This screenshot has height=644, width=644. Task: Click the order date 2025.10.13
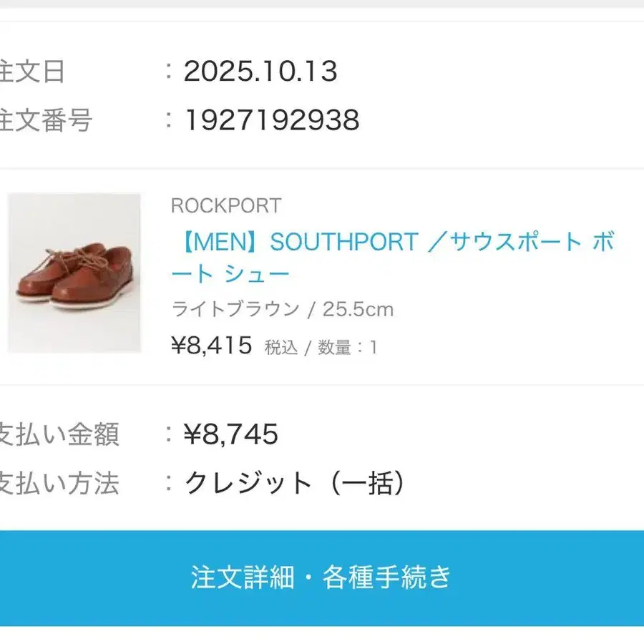260,72
